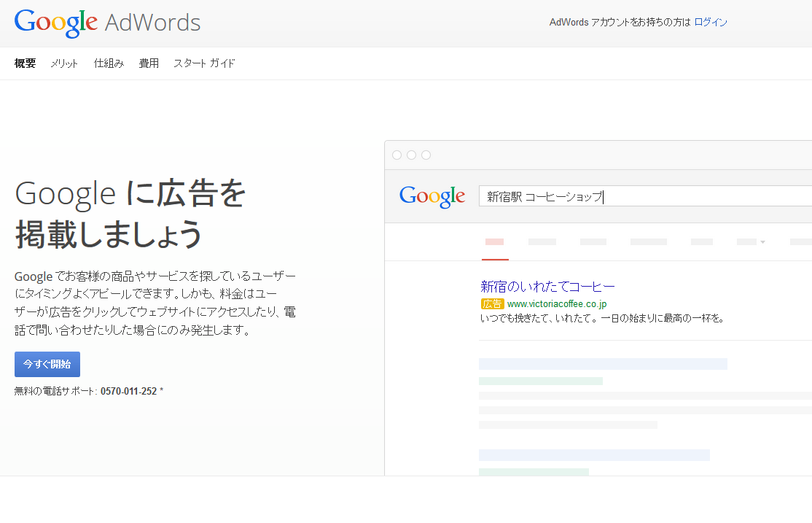Viewport: 812px width, 523px height.
Task: Click the placeholder tab with dropdown arrow
Action: point(750,242)
